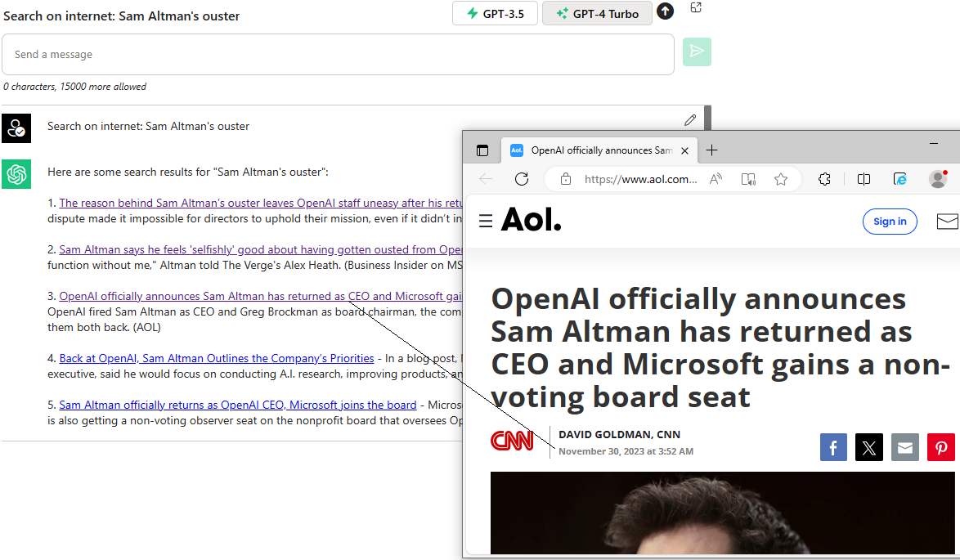Image resolution: width=960 pixels, height=560 pixels.
Task: Refresh the AOL page
Action: point(522,179)
